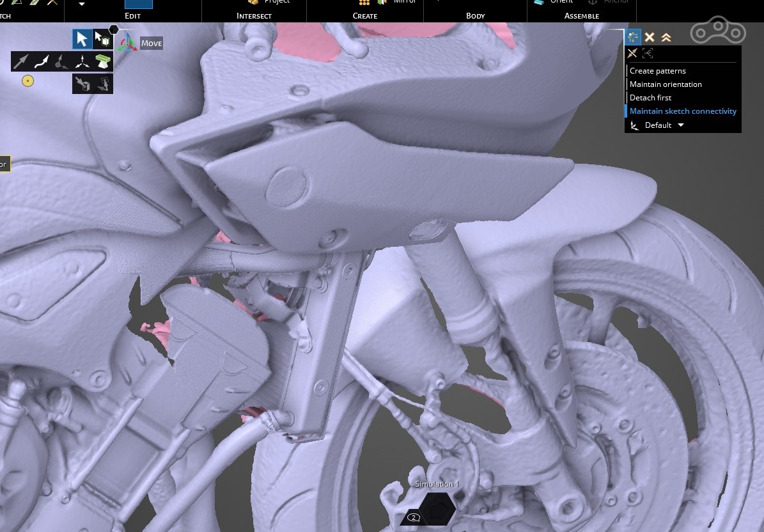The height and width of the screenshot is (532, 764).
Task: Click the Move tool tri-axis handle icon
Action: (129, 43)
